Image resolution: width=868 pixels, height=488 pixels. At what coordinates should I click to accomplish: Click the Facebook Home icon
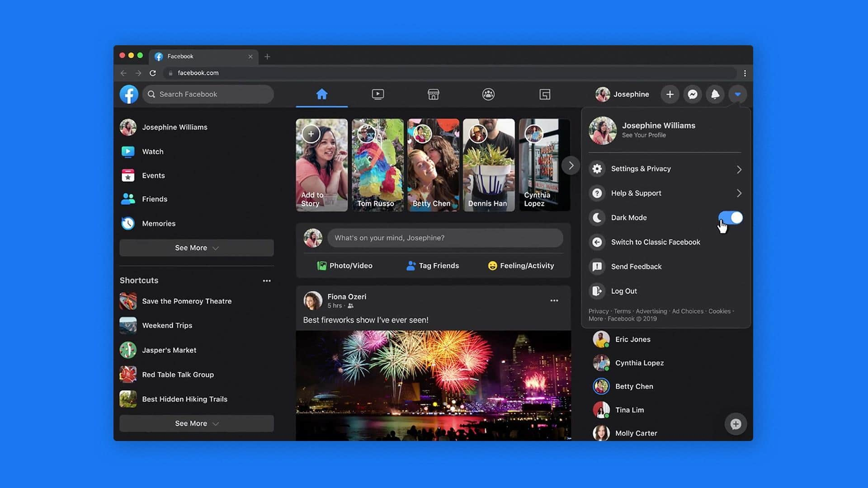pyautogui.click(x=322, y=94)
